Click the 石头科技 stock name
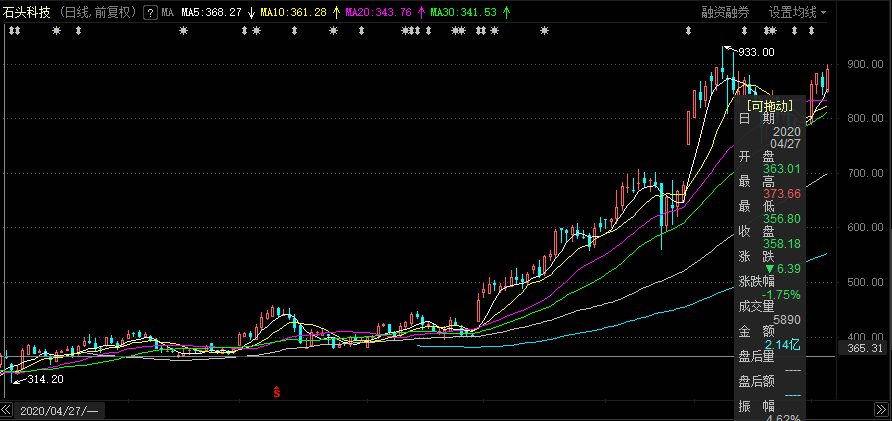 [27, 12]
